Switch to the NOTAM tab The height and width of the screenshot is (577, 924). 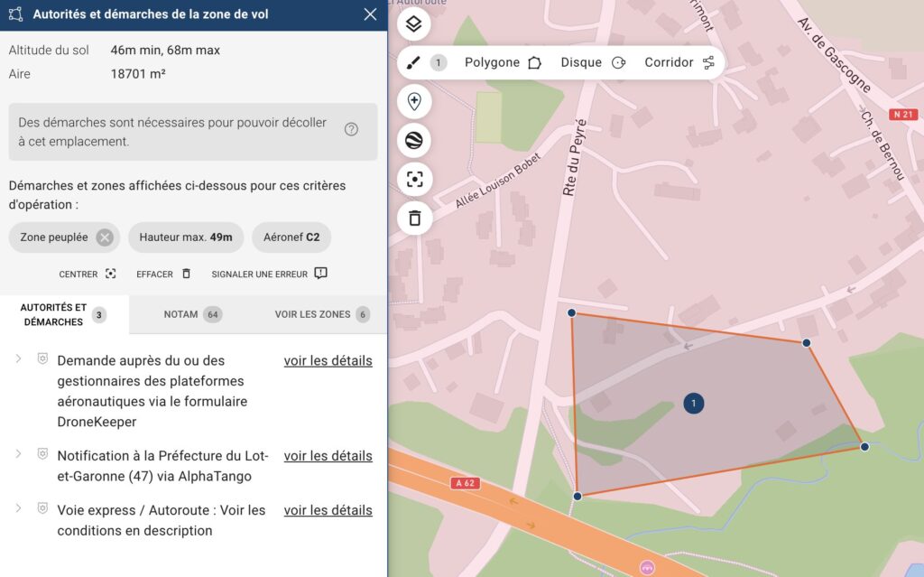(192, 314)
